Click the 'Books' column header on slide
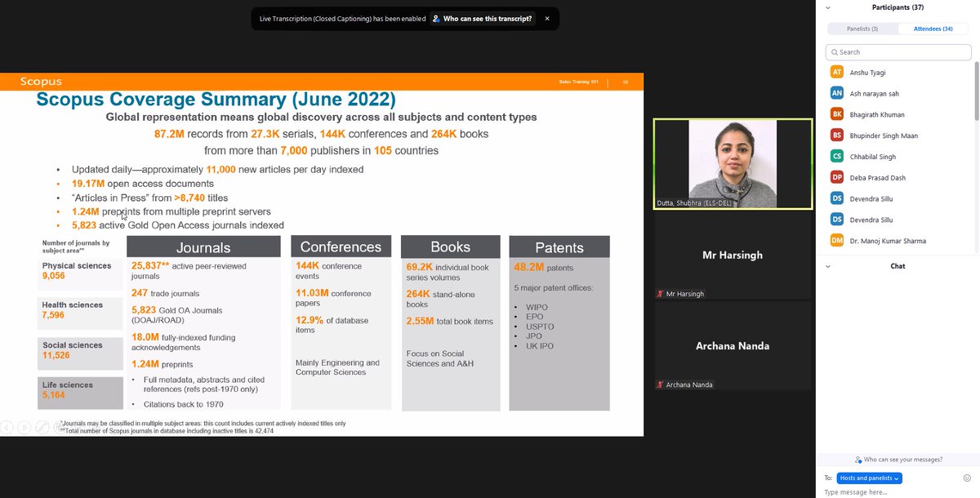 [451, 247]
